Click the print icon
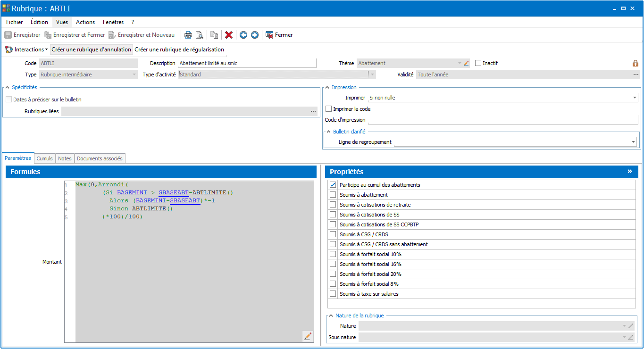This screenshot has height=349, width=644. pyautogui.click(x=188, y=35)
